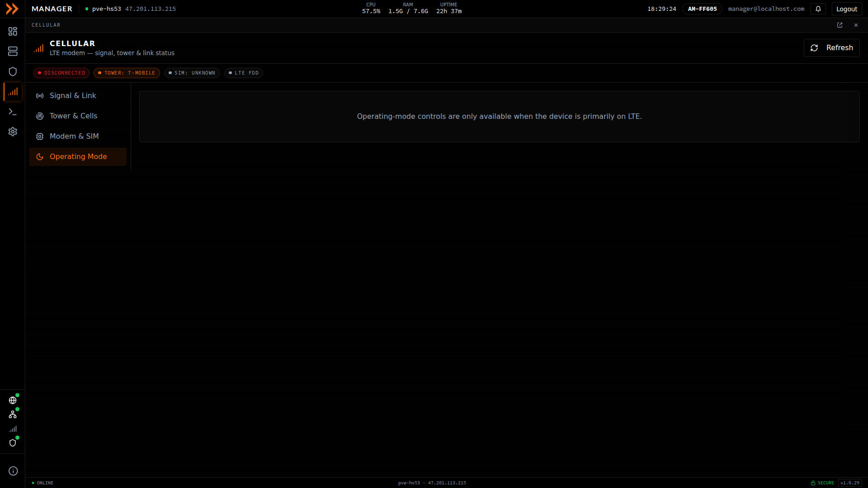868x488 pixels.
Task: Click the MANAGER title text
Action: point(52,9)
